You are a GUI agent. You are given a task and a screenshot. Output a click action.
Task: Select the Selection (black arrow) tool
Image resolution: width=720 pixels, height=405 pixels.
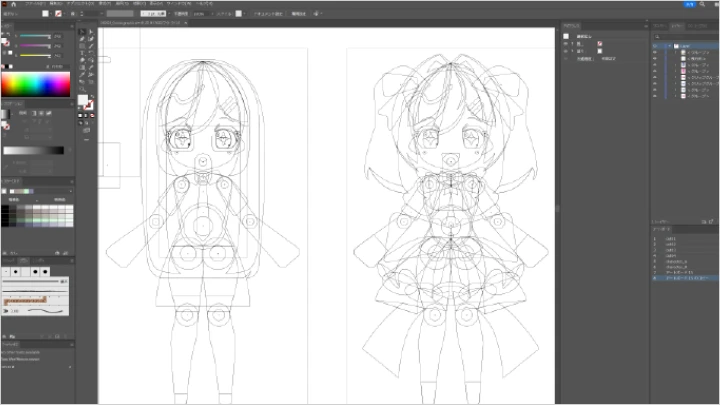[x=82, y=32]
